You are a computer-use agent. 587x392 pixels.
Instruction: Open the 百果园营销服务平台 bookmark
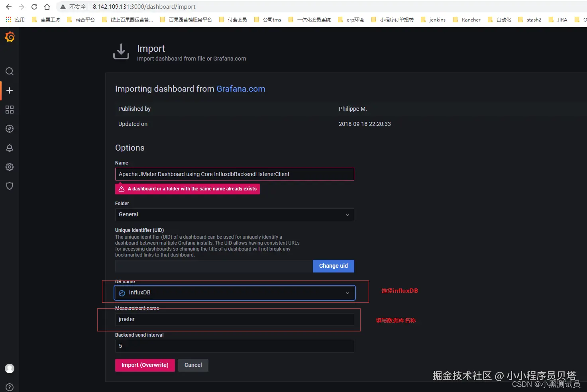point(186,20)
